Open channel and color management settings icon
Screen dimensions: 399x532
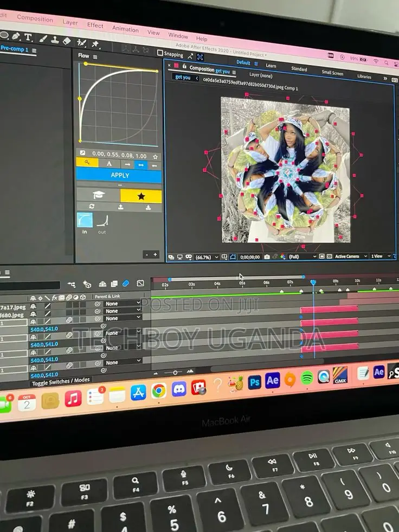(282, 257)
